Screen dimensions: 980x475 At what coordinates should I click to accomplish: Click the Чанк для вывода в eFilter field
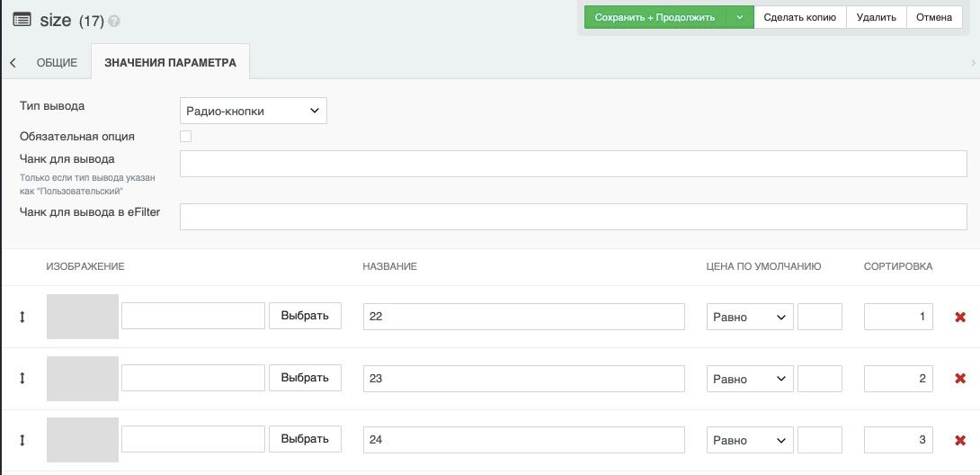(x=573, y=217)
